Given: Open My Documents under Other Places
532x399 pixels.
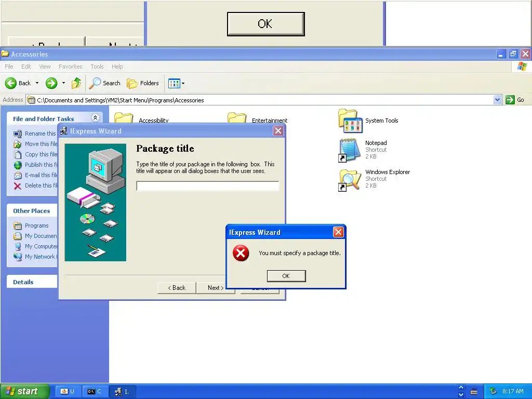Looking at the screenshot, I should (41, 236).
